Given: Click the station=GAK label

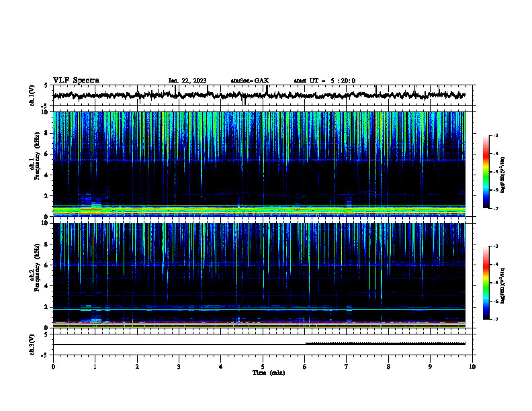Looking at the screenshot, I should point(250,81).
